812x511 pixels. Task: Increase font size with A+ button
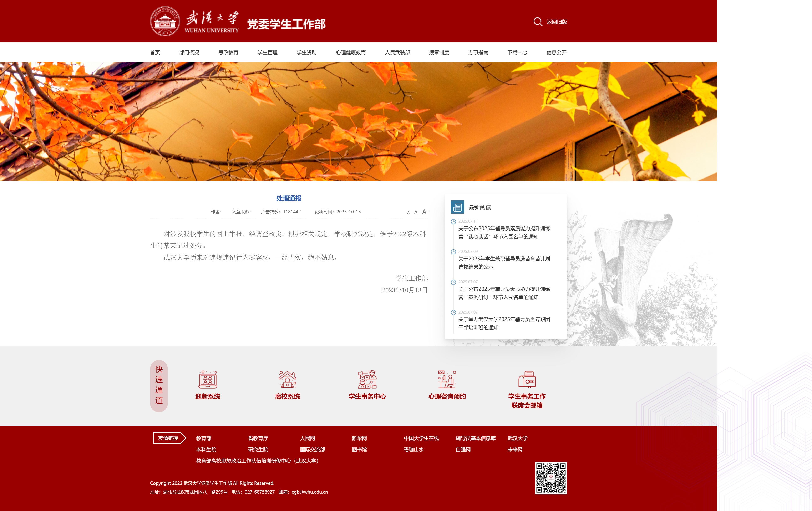[425, 212]
